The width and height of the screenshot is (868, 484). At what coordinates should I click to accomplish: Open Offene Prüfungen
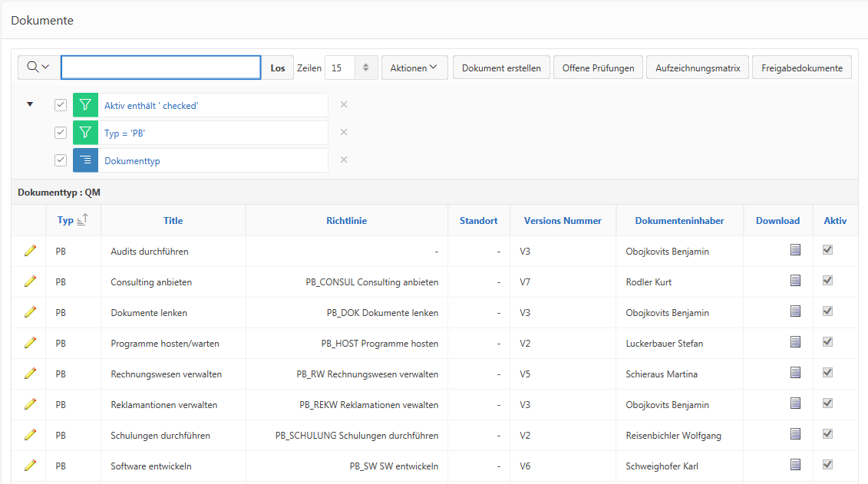coord(598,67)
